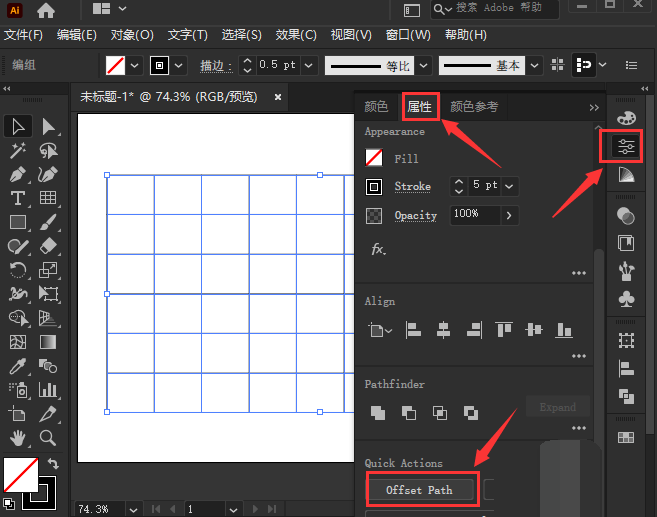This screenshot has height=517, width=657.
Task: Open control bar stroke color dropdown
Action: (x=178, y=65)
